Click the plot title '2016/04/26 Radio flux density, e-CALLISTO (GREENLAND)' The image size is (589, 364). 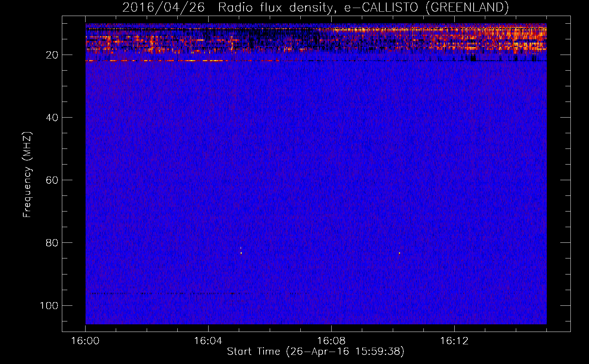pos(315,7)
